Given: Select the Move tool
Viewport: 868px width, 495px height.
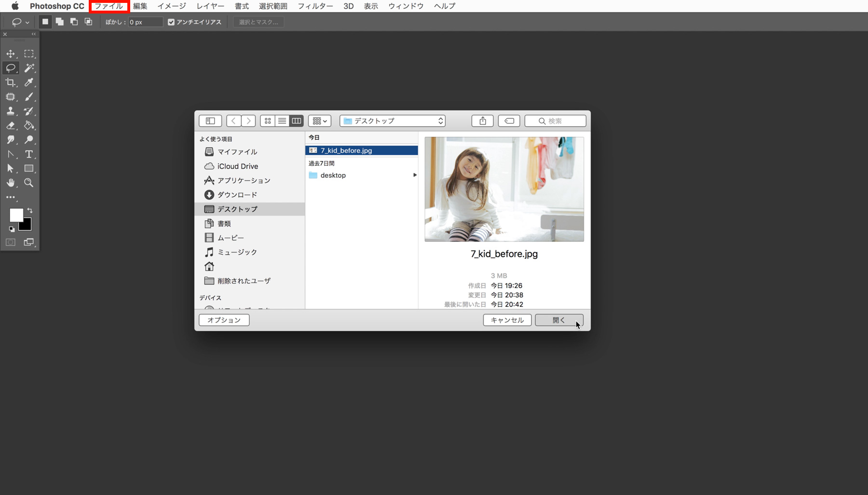Looking at the screenshot, I should (11, 54).
